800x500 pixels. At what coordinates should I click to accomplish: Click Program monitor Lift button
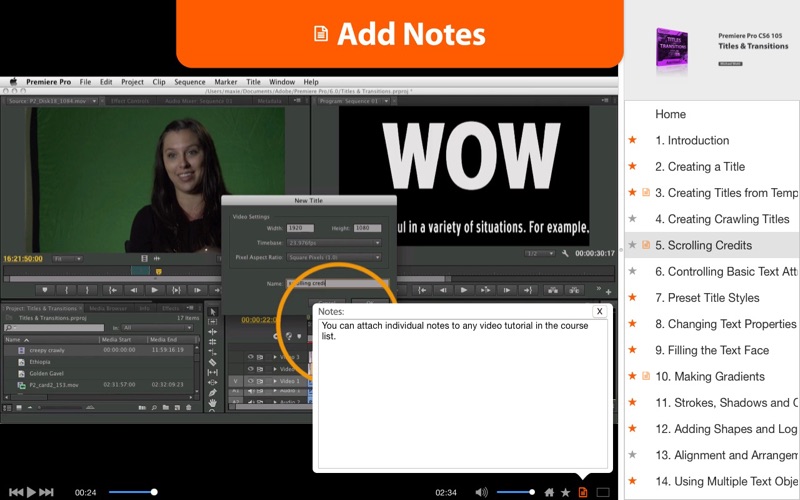pyautogui.click(x=553, y=290)
